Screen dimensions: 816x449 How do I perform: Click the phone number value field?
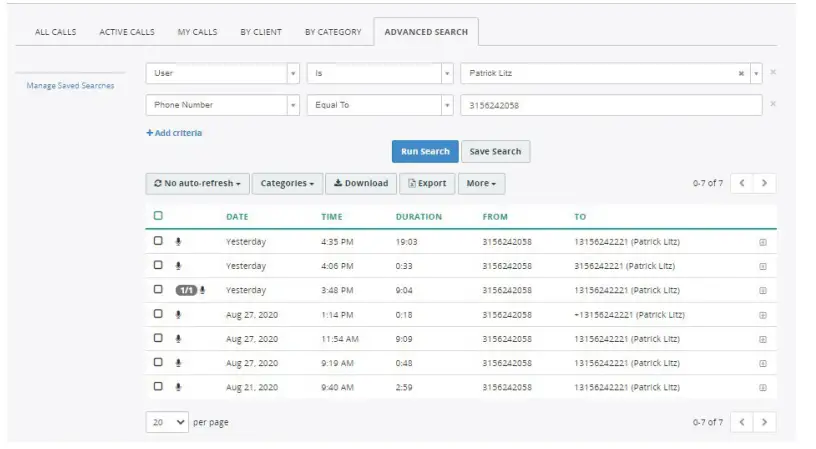(x=611, y=105)
